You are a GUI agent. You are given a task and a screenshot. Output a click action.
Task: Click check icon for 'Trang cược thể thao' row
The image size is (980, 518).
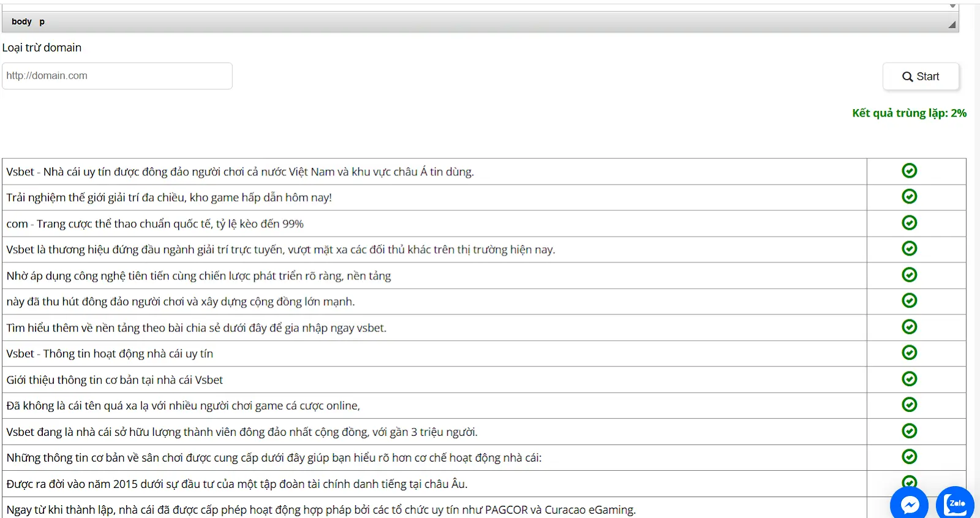click(x=909, y=223)
